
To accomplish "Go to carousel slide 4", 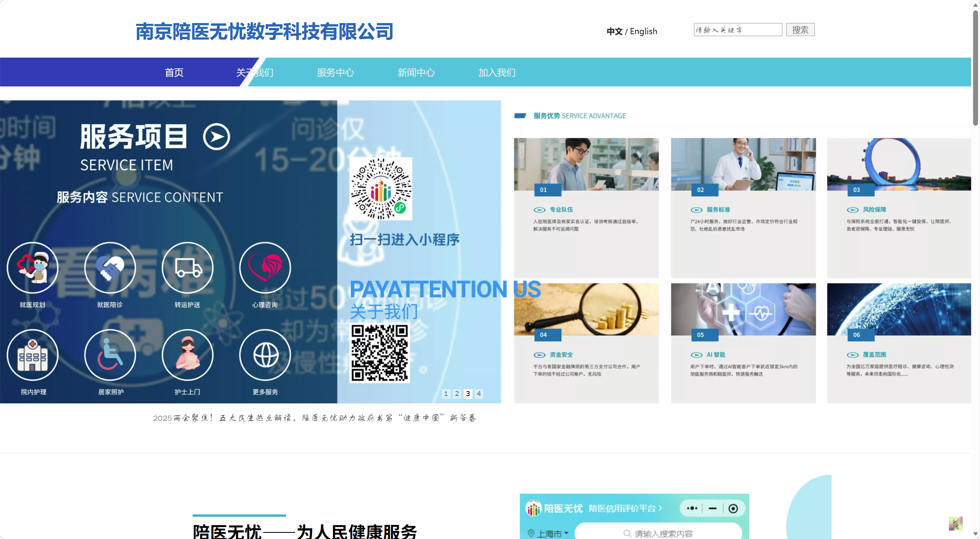I will coord(479,393).
